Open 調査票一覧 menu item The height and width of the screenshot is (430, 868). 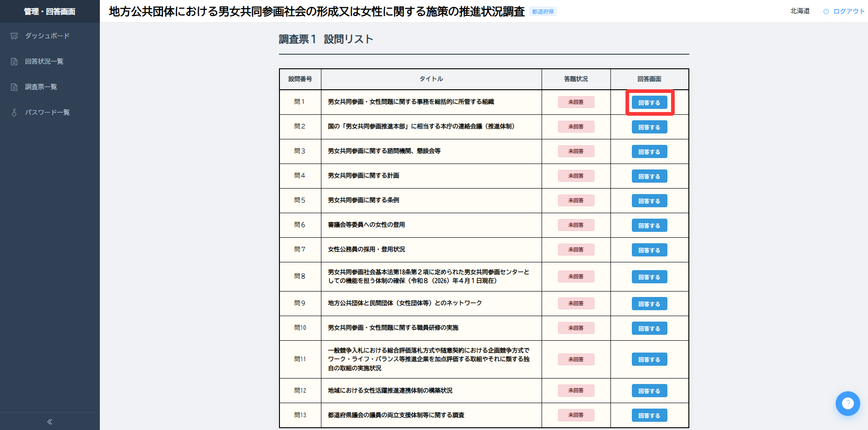click(50, 87)
